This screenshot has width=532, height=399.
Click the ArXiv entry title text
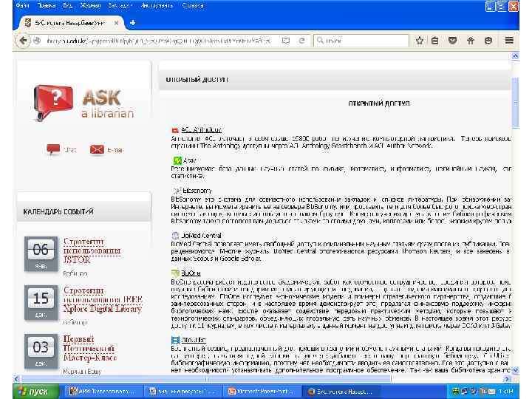click(x=189, y=160)
